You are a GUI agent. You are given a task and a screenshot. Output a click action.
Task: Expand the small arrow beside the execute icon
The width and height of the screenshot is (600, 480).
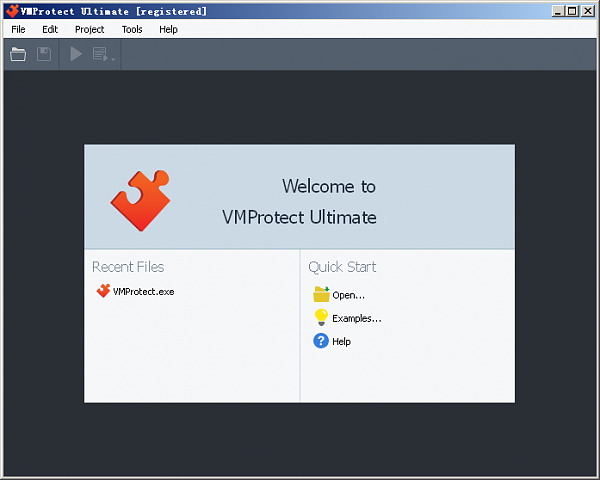pos(113,58)
